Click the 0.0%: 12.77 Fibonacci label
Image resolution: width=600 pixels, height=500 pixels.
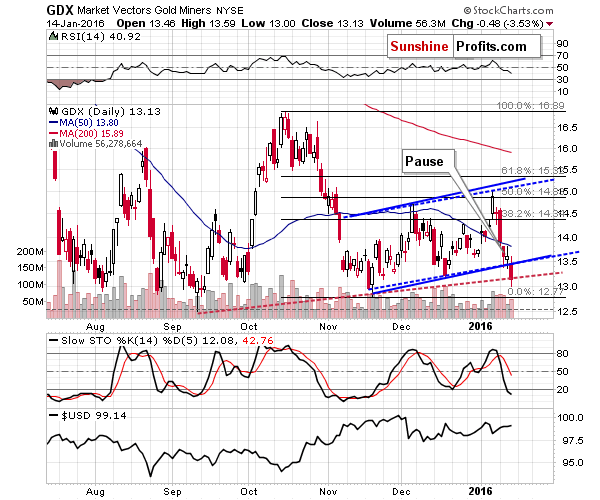(535, 292)
